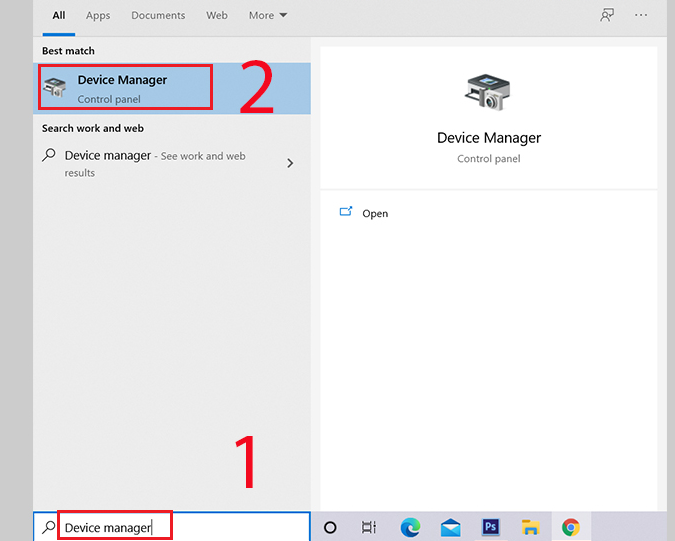This screenshot has width=675, height=541.
Task: Launch Microsoft Edge from the taskbar
Action: click(x=410, y=527)
